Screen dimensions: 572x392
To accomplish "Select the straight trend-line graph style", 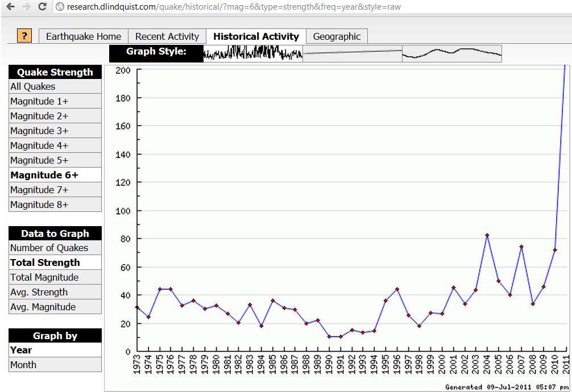I will (353, 53).
